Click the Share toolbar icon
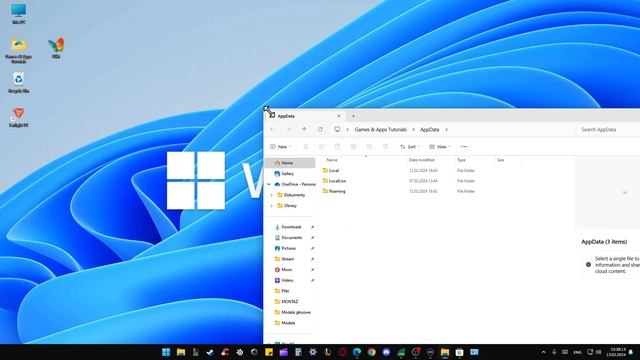This screenshot has height=360, width=640. pyautogui.click(x=369, y=147)
